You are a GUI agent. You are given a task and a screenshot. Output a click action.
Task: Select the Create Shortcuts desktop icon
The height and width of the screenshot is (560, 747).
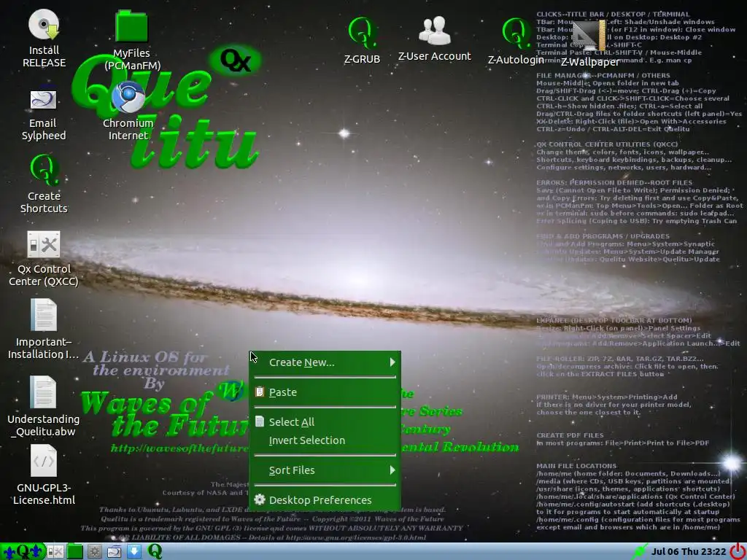coord(44,169)
